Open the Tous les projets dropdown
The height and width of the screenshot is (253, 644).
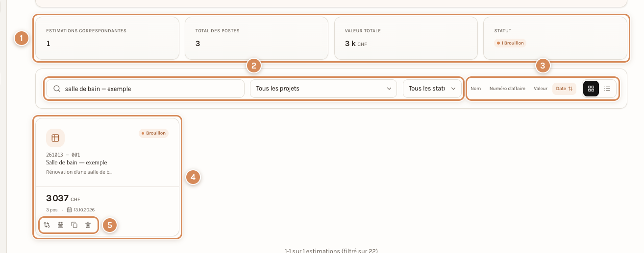pyautogui.click(x=323, y=89)
